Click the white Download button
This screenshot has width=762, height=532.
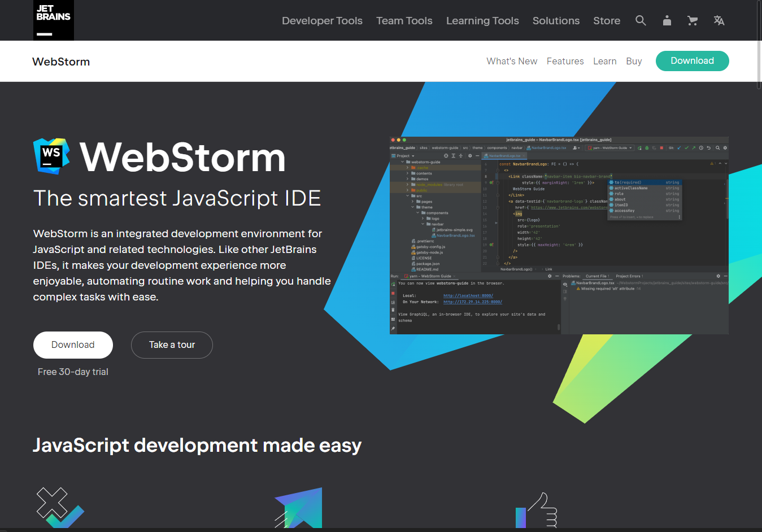pyautogui.click(x=73, y=345)
